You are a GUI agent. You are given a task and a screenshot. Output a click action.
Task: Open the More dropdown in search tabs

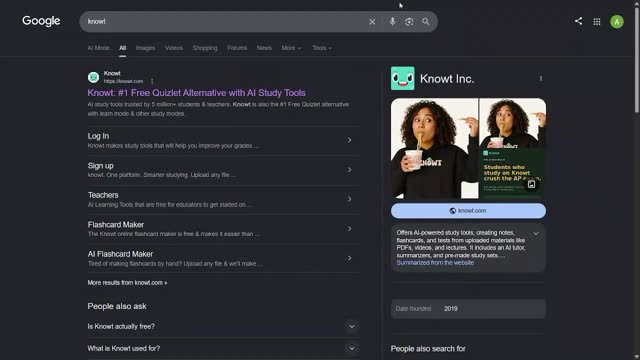point(291,48)
